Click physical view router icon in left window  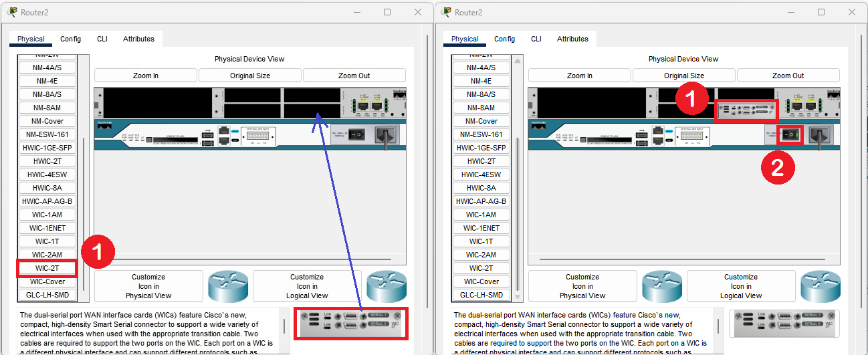[228, 286]
